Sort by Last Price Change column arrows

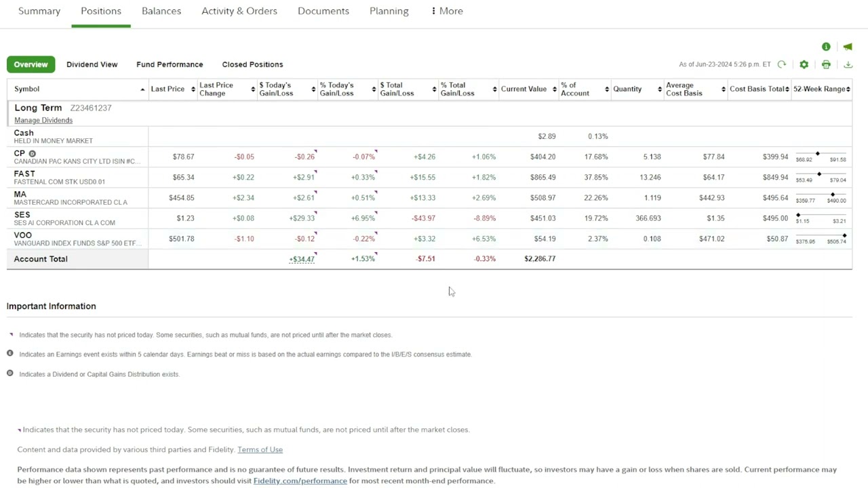pos(254,89)
